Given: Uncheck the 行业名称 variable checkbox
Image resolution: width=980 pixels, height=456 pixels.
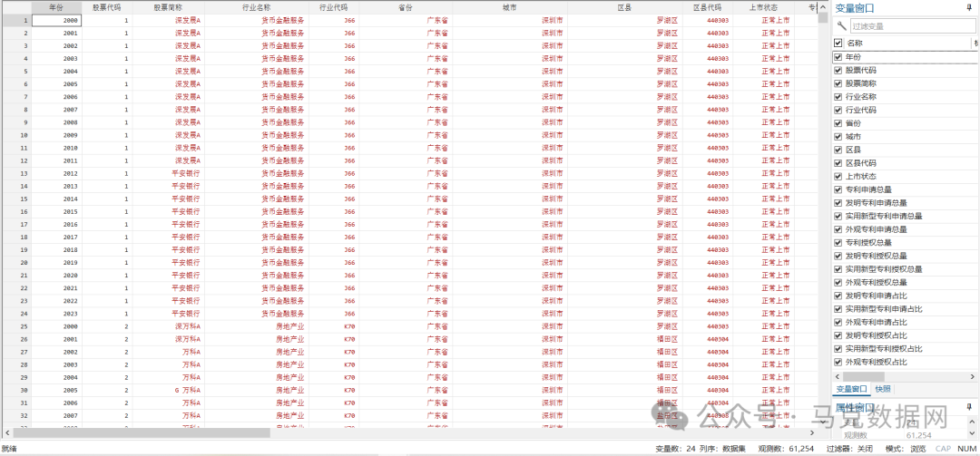Looking at the screenshot, I should (x=838, y=97).
